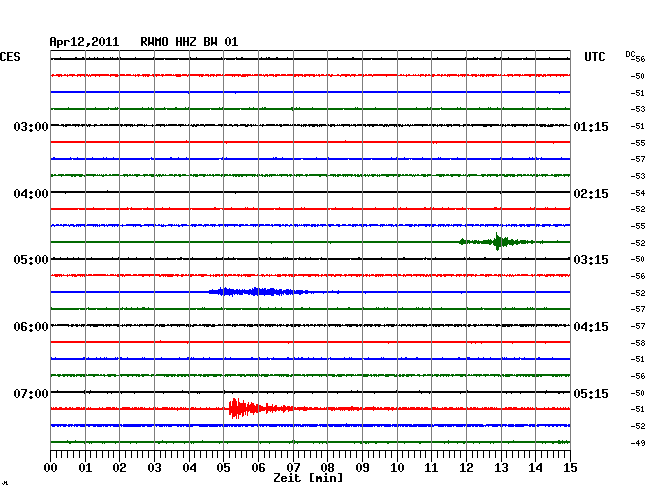
Task: Click the blue seismic burst below 05:00
Action: [x=259, y=292]
